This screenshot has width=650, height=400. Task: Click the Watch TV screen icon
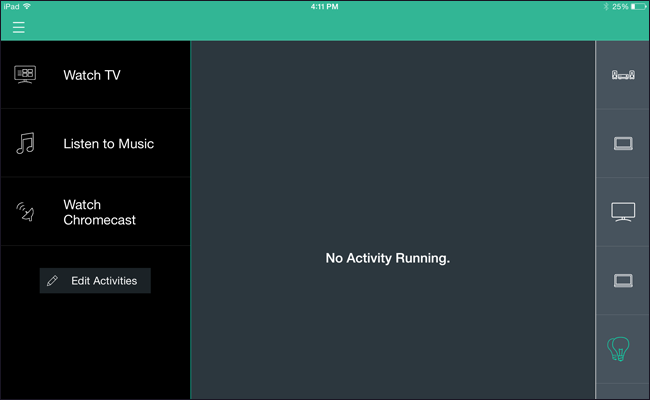[x=25, y=75]
